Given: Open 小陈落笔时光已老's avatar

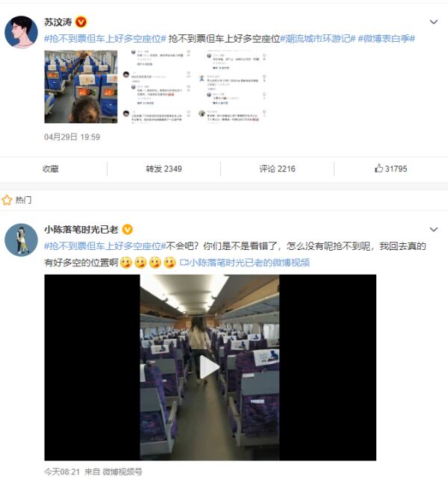Looking at the screenshot, I should [x=21, y=240].
